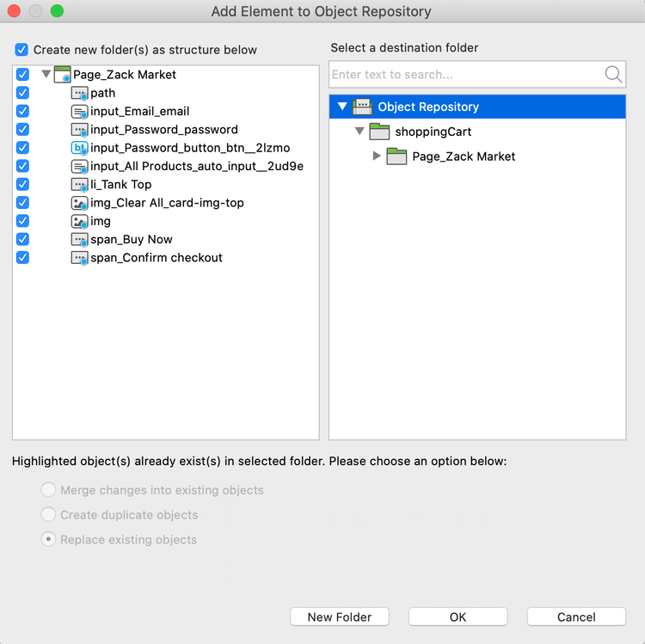Viewport: 645px width, 644px height.
Task: Click the button icon beside input_Password_button_btn__2lzmo
Action: click(79, 148)
